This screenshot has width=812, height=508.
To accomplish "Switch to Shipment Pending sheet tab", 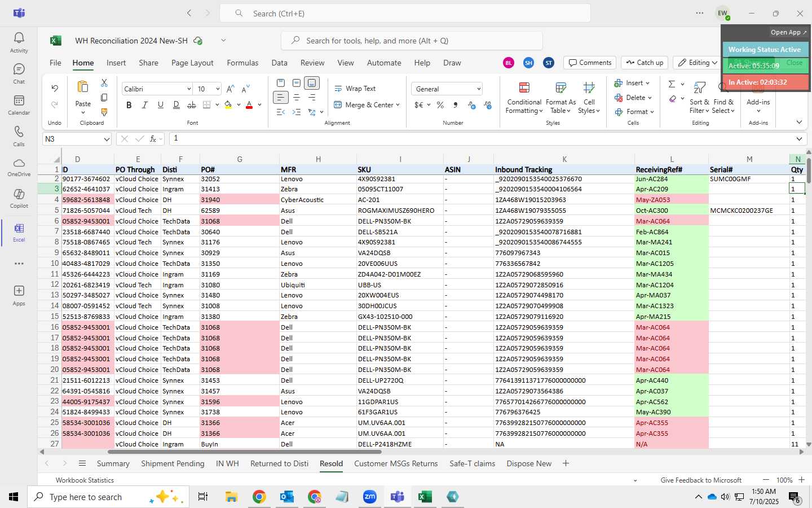I will [x=173, y=463].
